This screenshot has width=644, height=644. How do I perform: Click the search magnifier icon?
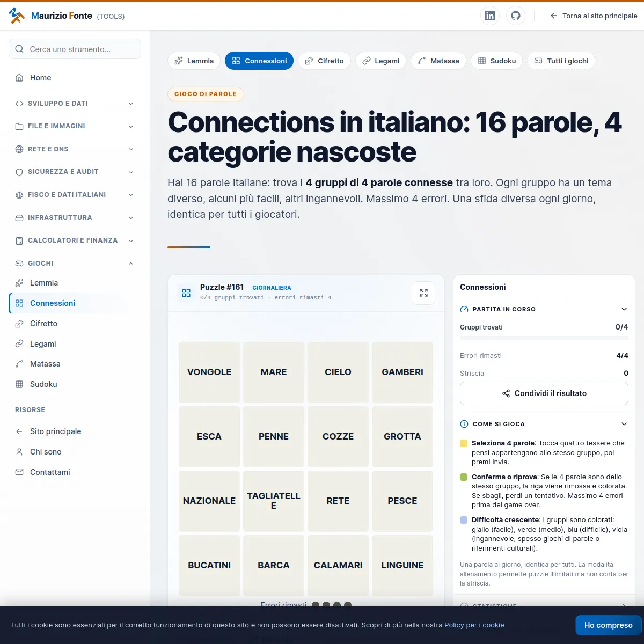(x=19, y=49)
